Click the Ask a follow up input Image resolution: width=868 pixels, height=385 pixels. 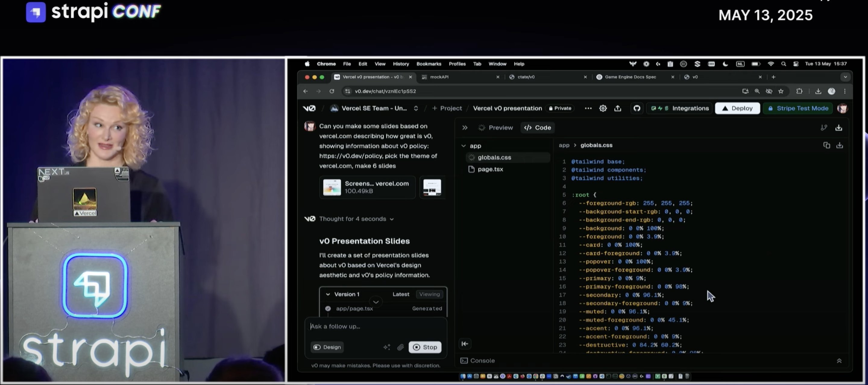[376, 327]
